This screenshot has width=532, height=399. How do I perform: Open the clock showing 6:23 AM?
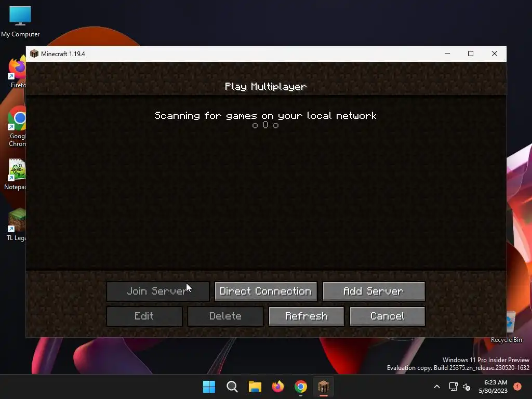pos(493,387)
